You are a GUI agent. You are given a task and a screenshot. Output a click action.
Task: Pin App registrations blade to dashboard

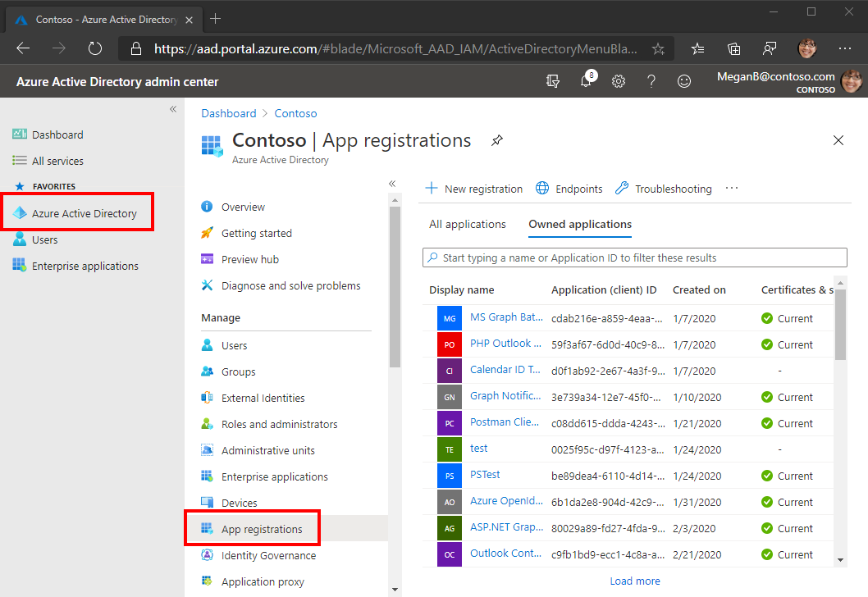coord(497,140)
